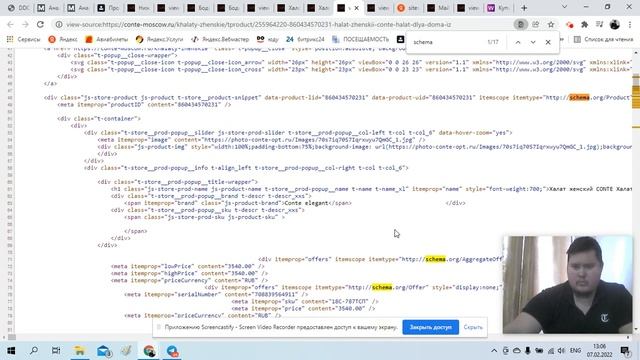The width and height of the screenshot is (640, 360).
Task: Open the Mail app on taskbar
Action: pos(104,351)
